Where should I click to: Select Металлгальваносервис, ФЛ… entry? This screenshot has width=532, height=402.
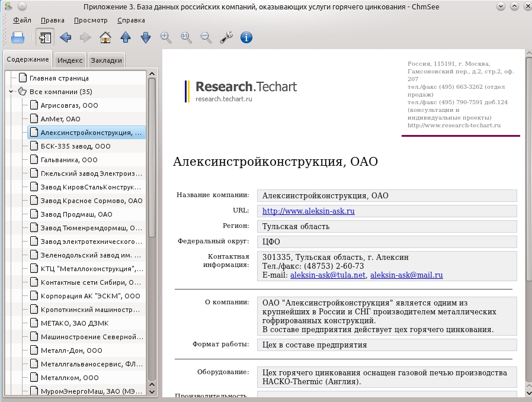[92, 364]
